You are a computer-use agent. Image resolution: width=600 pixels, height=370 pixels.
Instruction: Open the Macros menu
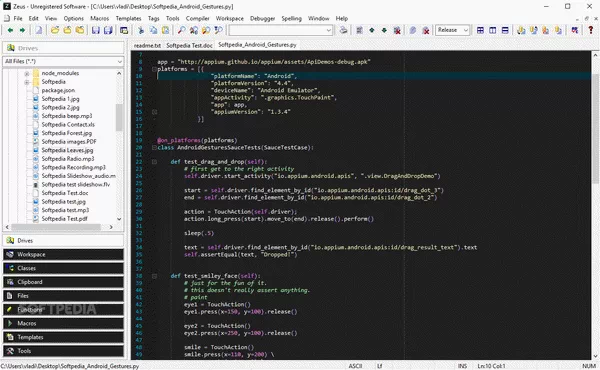click(99, 18)
